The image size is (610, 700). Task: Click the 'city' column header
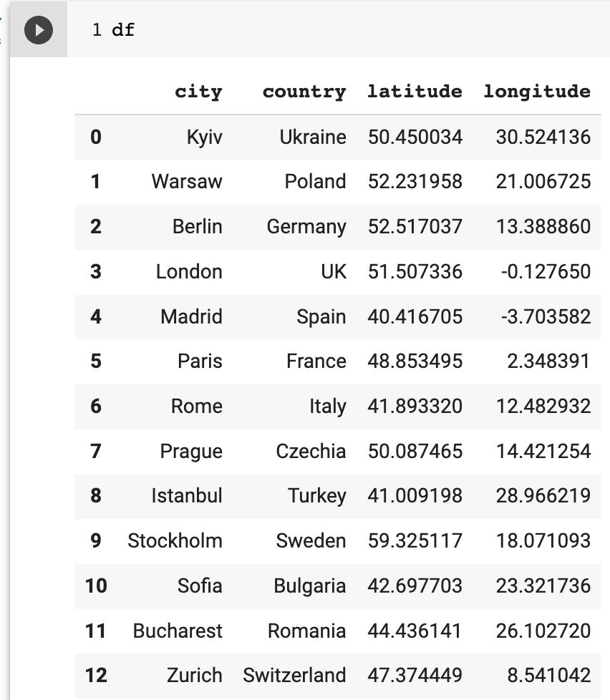[x=198, y=92]
